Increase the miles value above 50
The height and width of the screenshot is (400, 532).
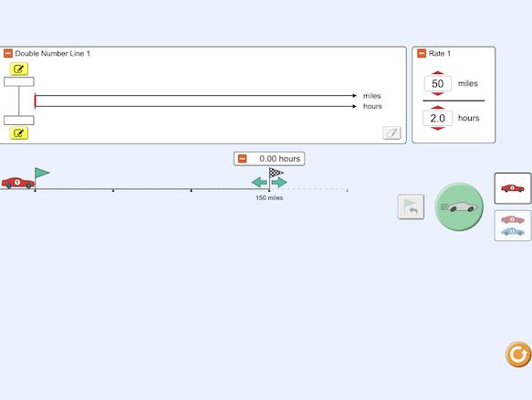point(438,73)
